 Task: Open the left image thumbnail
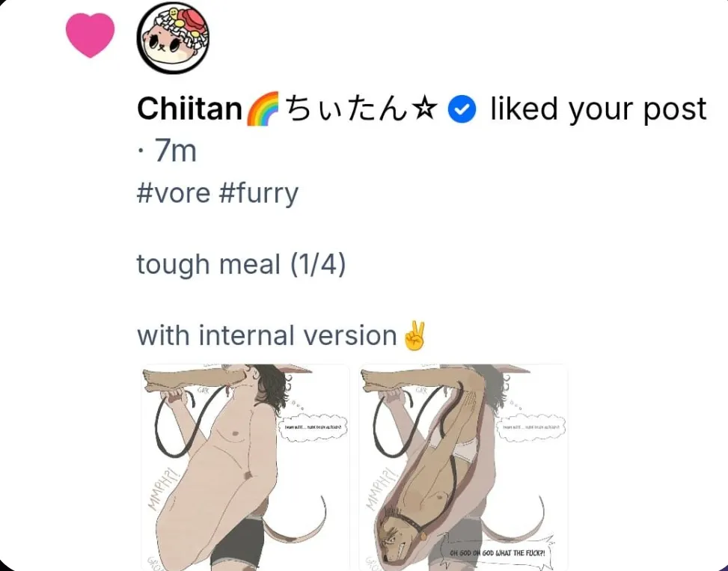click(245, 468)
